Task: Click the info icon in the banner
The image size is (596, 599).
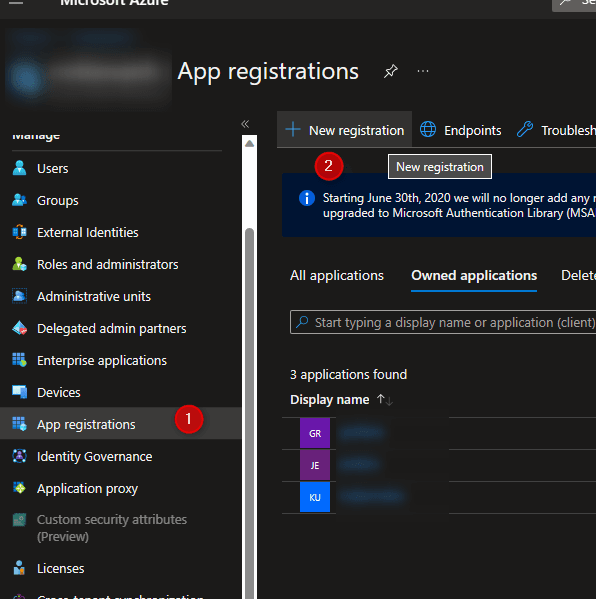Action: 307,198
